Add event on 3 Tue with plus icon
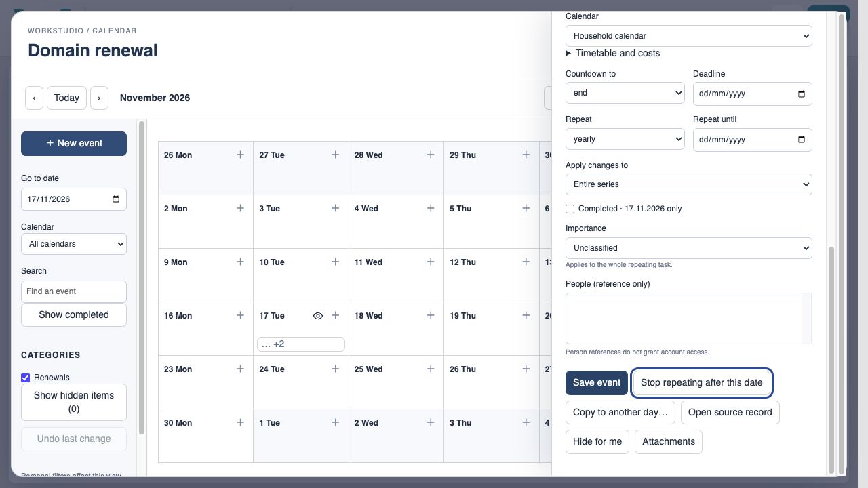This screenshot has width=868, height=488. pyautogui.click(x=335, y=209)
